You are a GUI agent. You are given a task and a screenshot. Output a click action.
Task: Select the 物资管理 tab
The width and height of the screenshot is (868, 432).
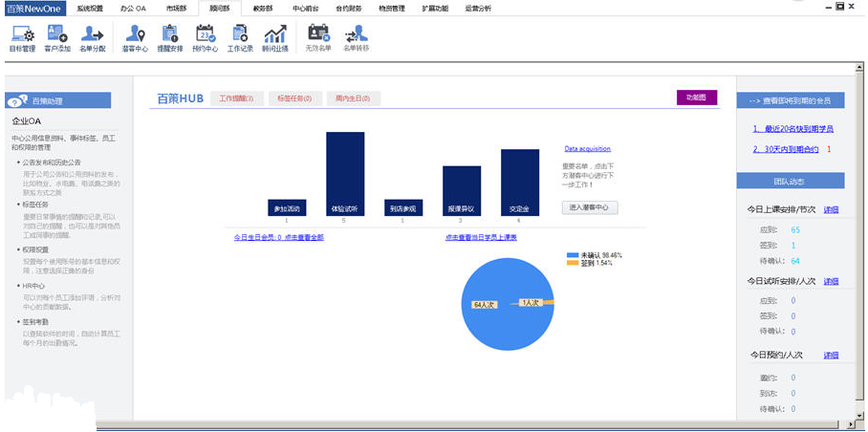[392, 9]
